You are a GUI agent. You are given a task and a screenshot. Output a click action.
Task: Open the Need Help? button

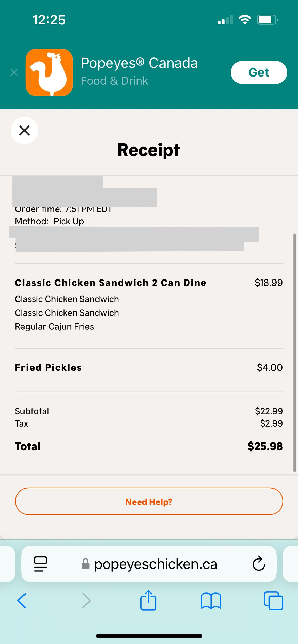point(149,502)
